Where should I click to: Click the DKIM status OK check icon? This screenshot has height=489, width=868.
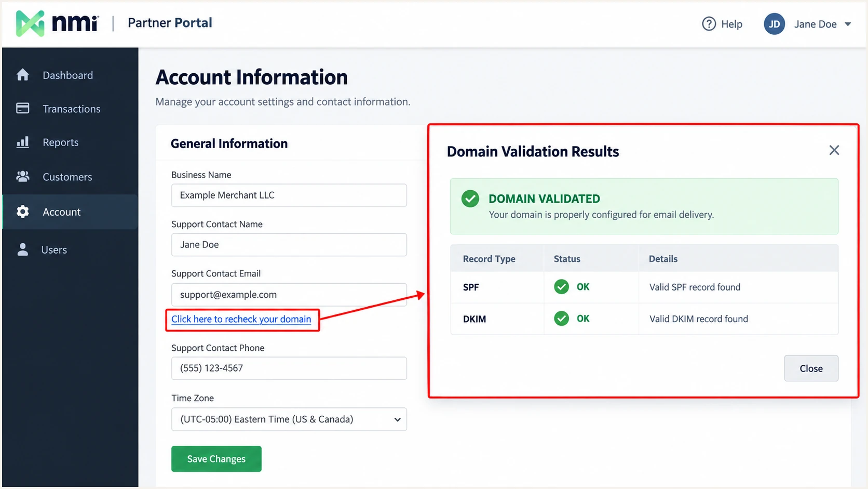[x=562, y=319]
